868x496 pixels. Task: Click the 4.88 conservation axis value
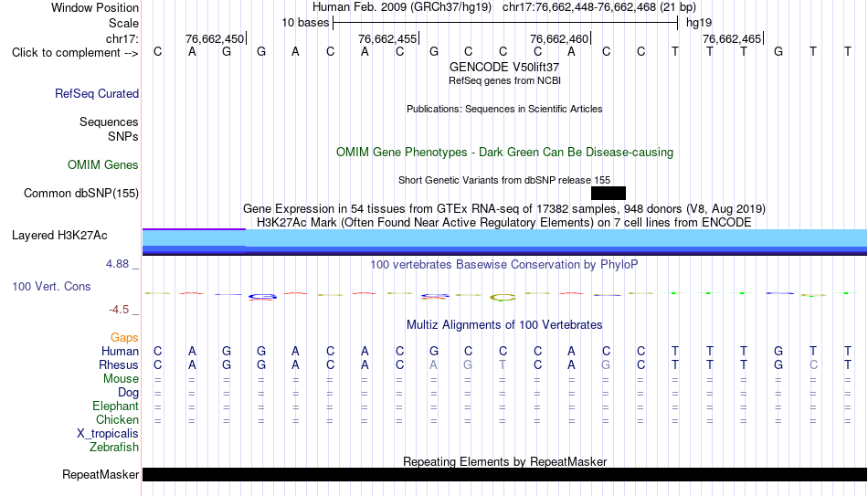pyautogui.click(x=117, y=264)
